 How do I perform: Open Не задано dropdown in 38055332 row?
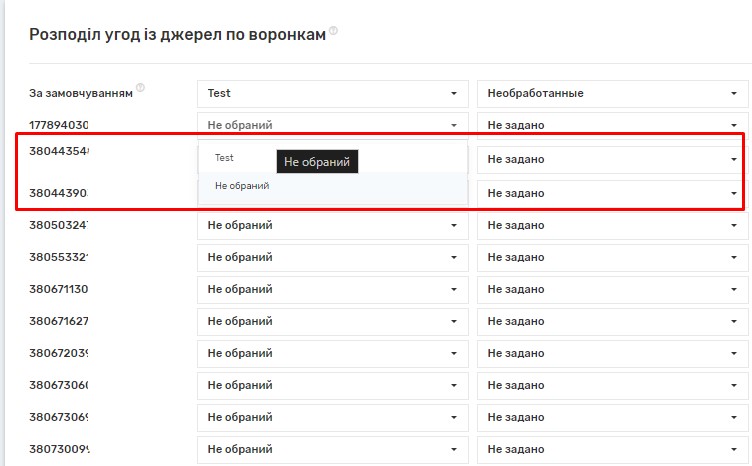coord(612,257)
